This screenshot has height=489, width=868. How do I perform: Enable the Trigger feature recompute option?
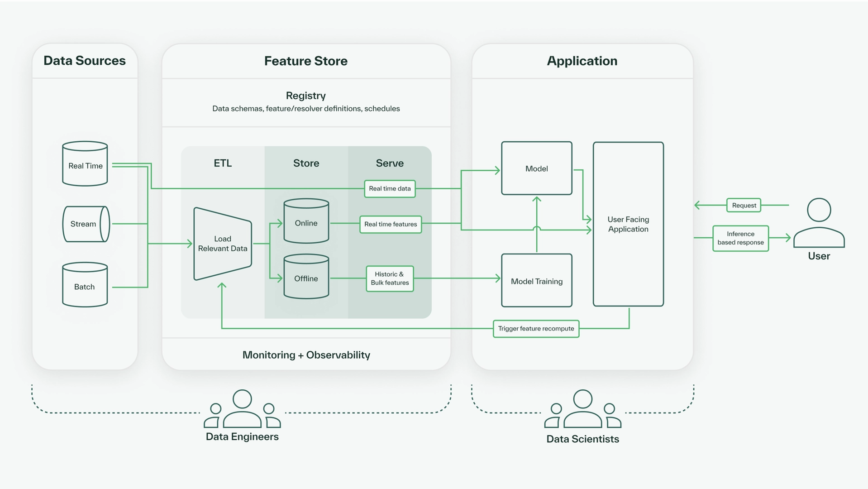coord(536,329)
